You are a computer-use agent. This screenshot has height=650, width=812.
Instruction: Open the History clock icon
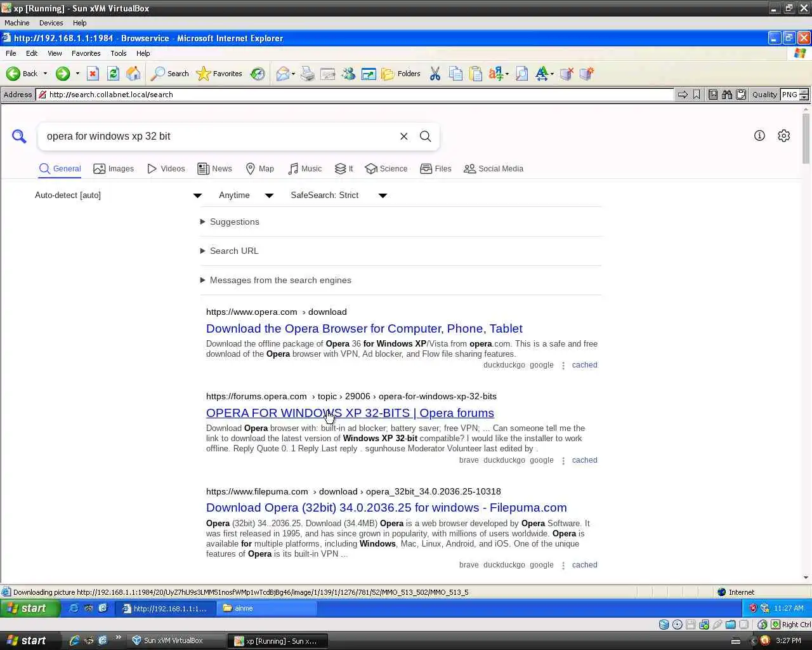click(x=258, y=74)
